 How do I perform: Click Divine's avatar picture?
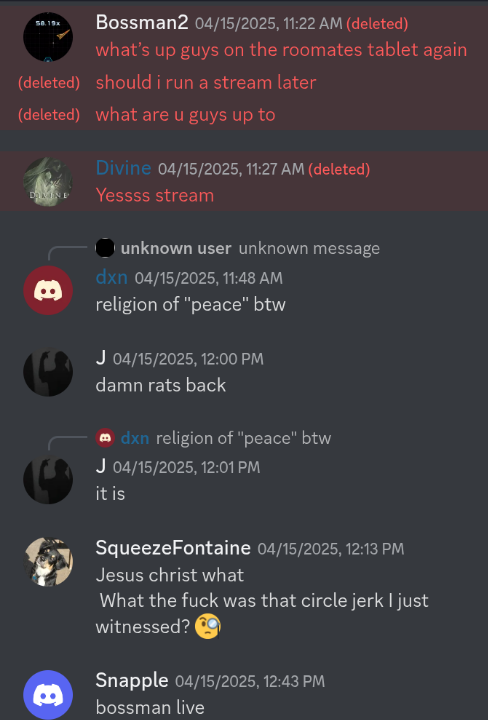point(48,182)
